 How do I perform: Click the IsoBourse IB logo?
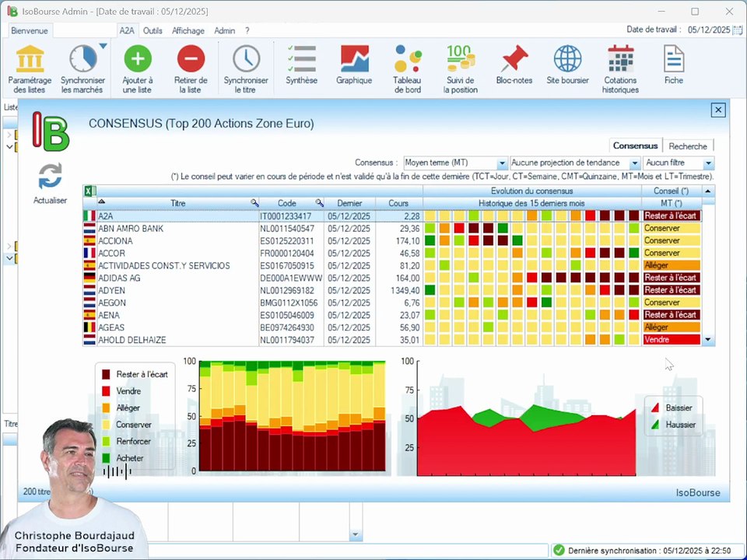51,131
